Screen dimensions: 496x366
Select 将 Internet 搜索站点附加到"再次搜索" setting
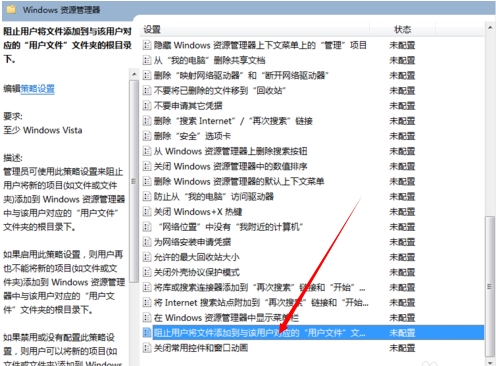(x=261, y=303)
